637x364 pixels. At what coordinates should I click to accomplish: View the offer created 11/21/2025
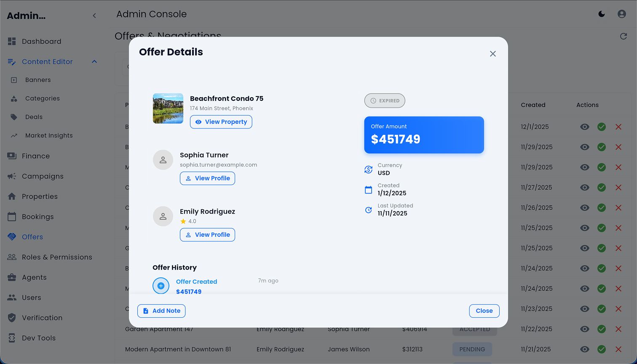pyautogui.click(x=585, y=349)
